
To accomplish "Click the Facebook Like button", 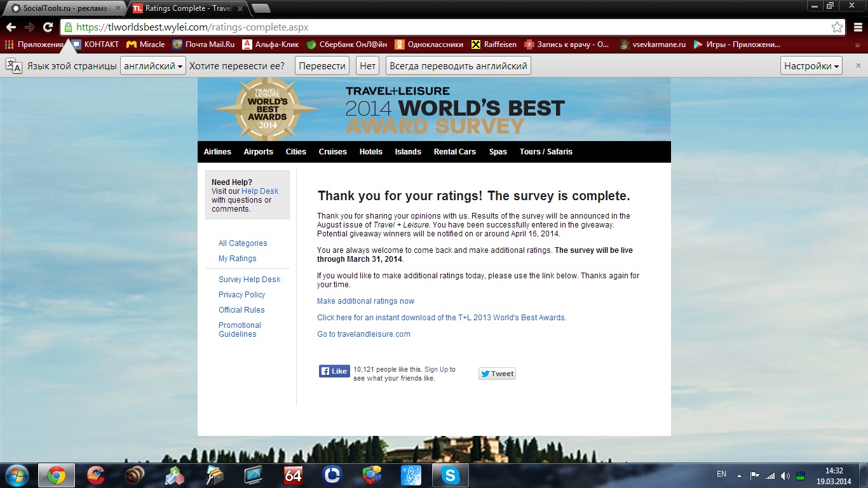I will coord(334,371).
